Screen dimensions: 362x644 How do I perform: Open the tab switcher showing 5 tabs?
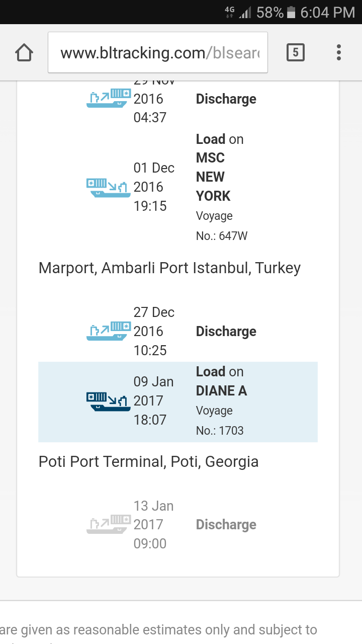(295, 52)
